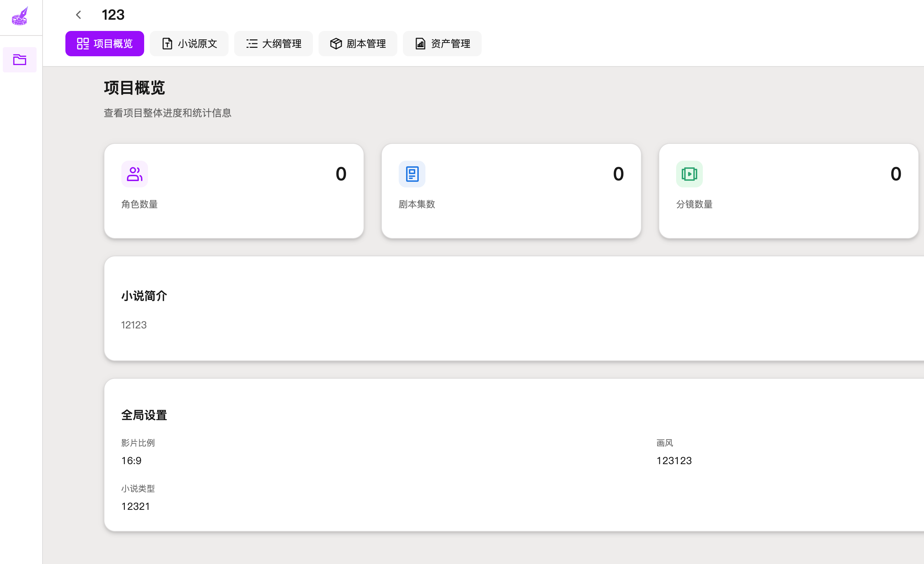Click the grid icon in 项目概览 tab
The image size is (924, 564).
click(83, 44)
